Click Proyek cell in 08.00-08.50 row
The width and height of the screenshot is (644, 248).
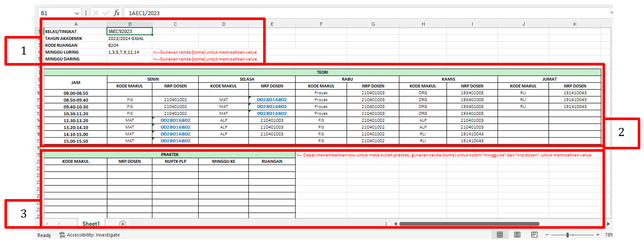pyautogui.click(x=321, y=93)
